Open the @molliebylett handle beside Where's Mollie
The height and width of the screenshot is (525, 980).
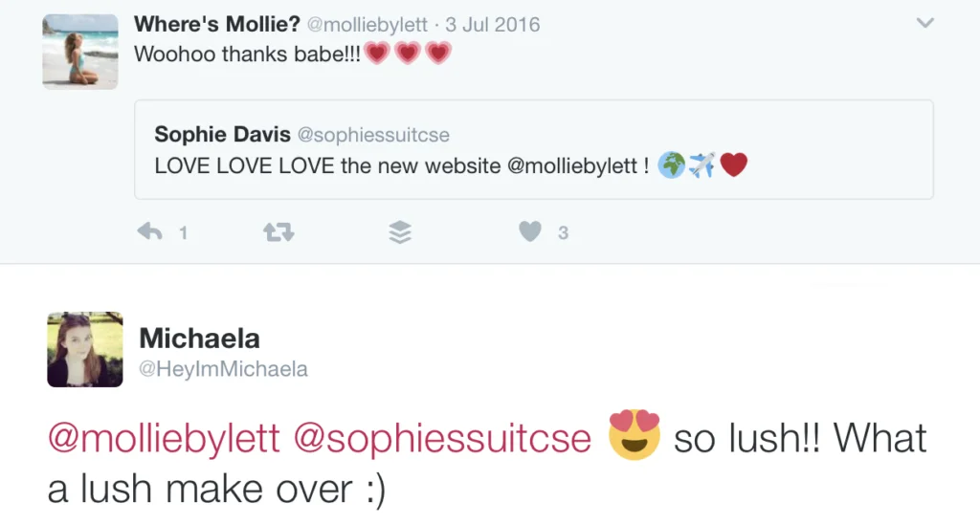[x=368, y=26]
